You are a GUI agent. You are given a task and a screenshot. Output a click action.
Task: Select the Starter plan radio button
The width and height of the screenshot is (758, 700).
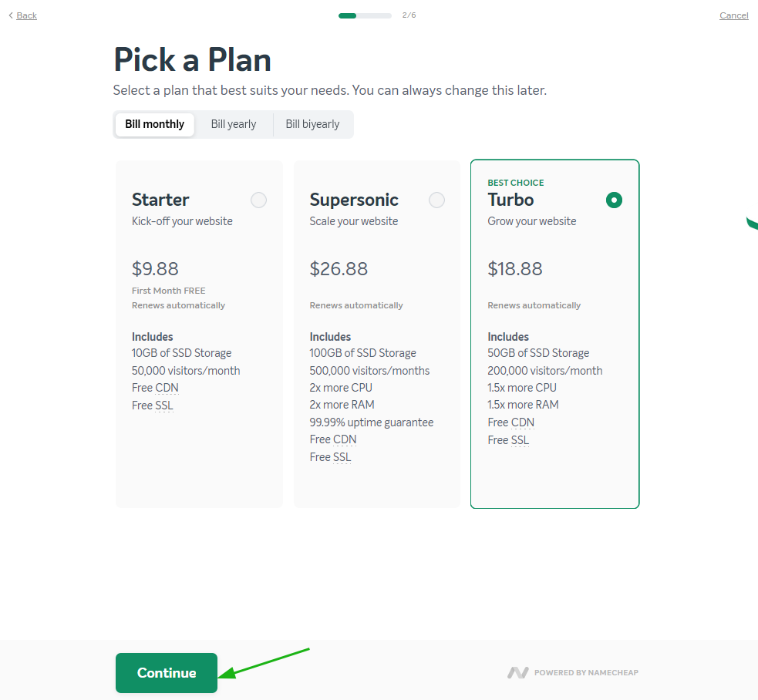point(258,200)
